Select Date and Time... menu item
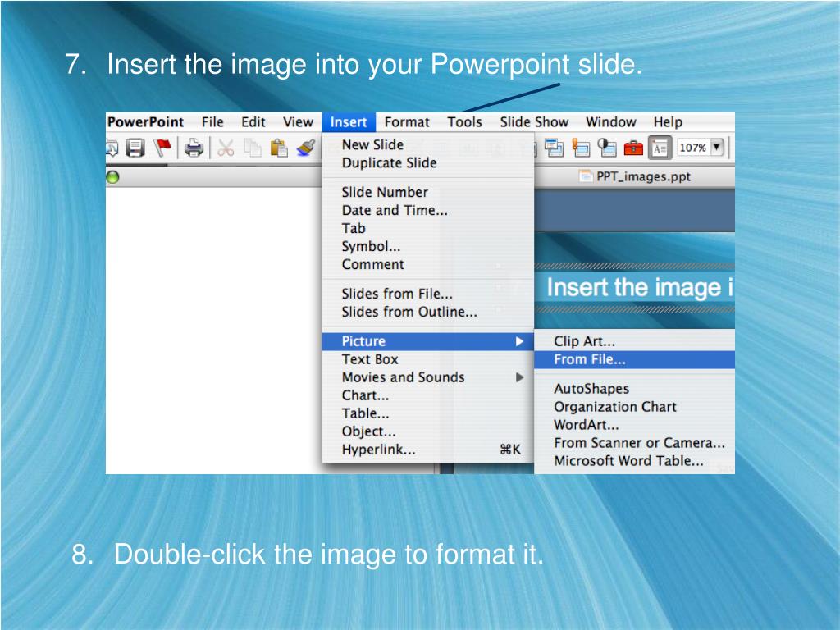This screenshot has width=840, height=630. (428, 211)
